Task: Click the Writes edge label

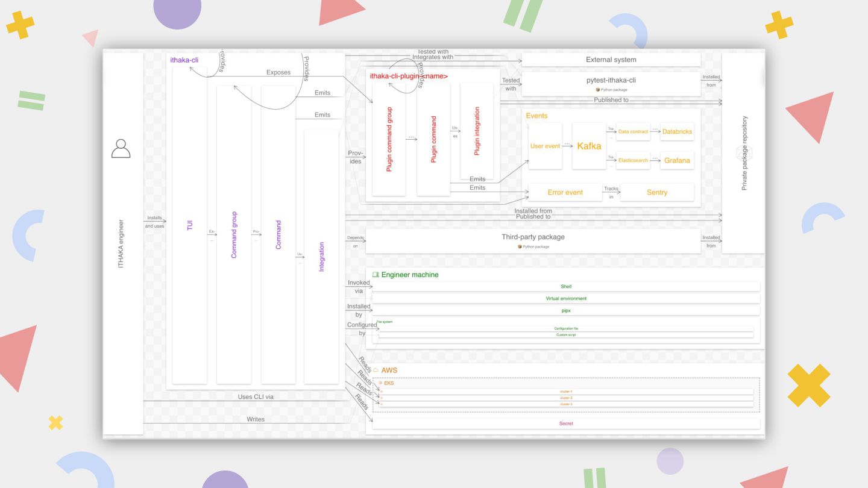Action: click(x=256, y=419)
